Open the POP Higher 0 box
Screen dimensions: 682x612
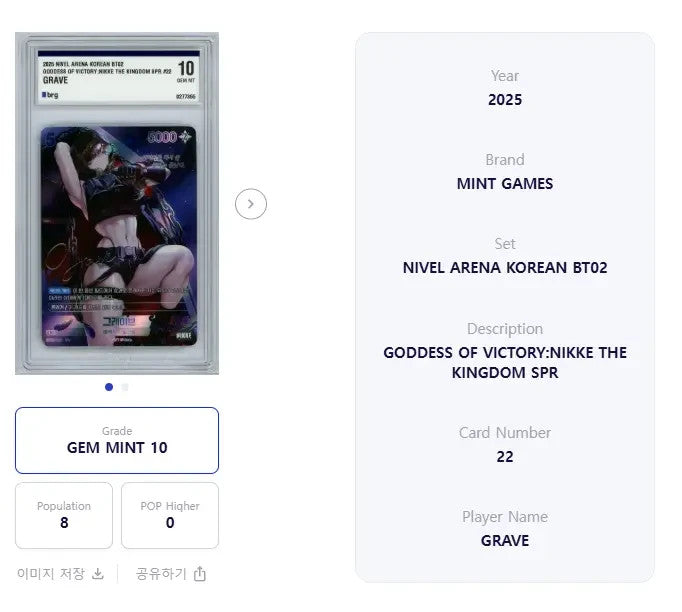click(x=170, y=515)
